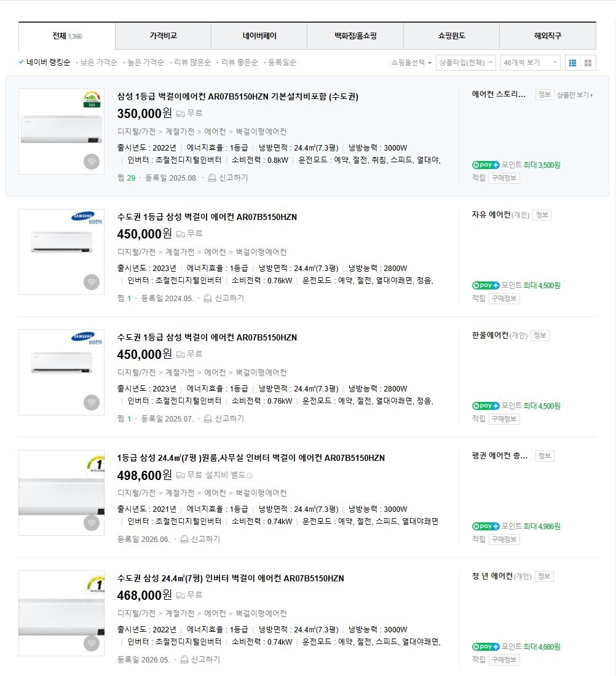Open thumbnail of 498,600원 air conditioner

point(61,493)
